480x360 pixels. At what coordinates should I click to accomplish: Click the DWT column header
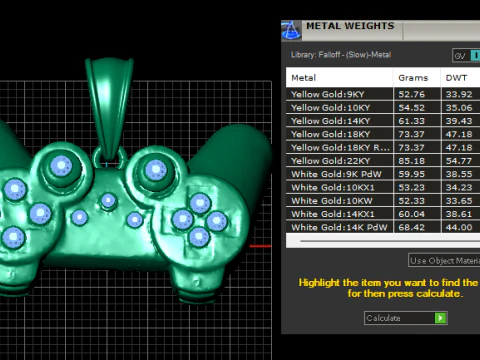[x=460, y=78]
